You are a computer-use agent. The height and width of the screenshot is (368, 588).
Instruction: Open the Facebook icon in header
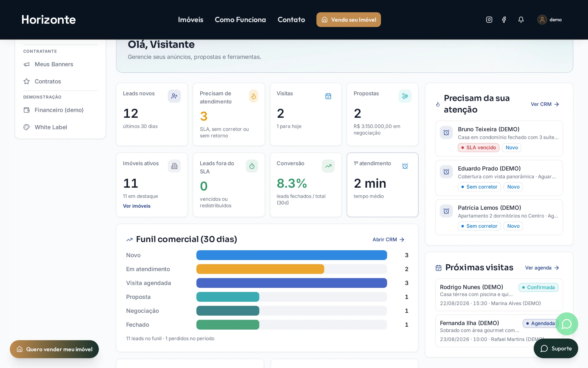pos(504,20)
